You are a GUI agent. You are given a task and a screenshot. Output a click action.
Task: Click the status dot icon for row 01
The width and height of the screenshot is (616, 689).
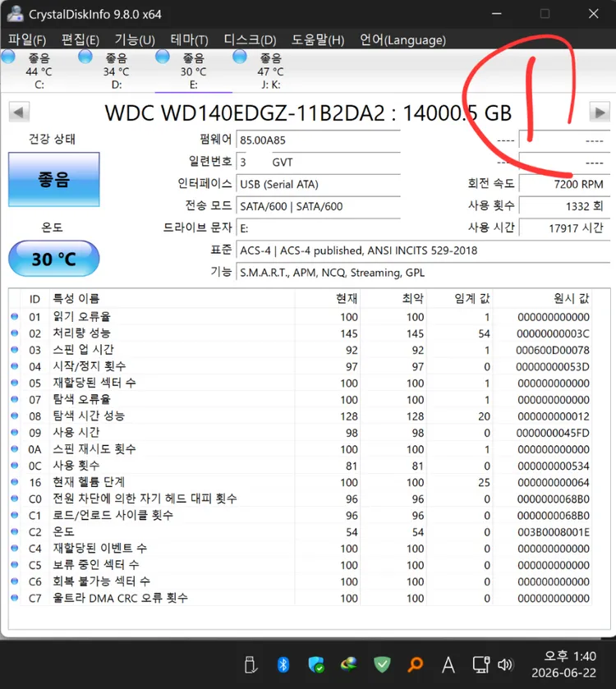[x=15, y=316]
